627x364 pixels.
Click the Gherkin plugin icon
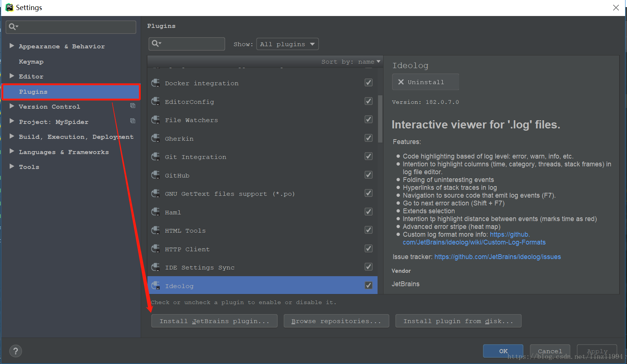pyautogui.click(x=156, y=138)
